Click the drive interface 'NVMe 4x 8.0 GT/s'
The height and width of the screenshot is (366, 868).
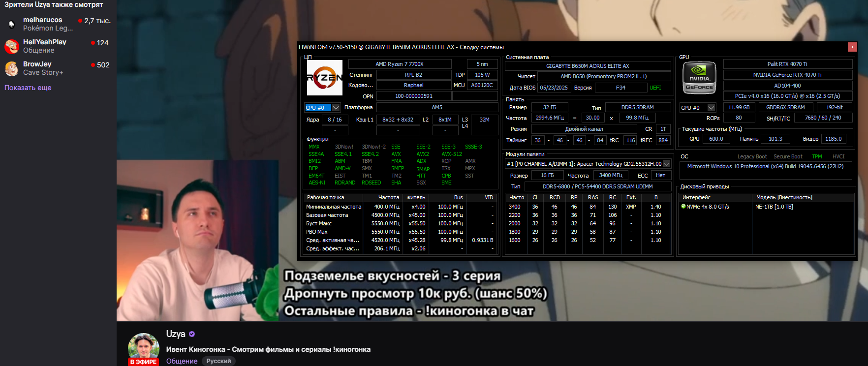[708, 207]
